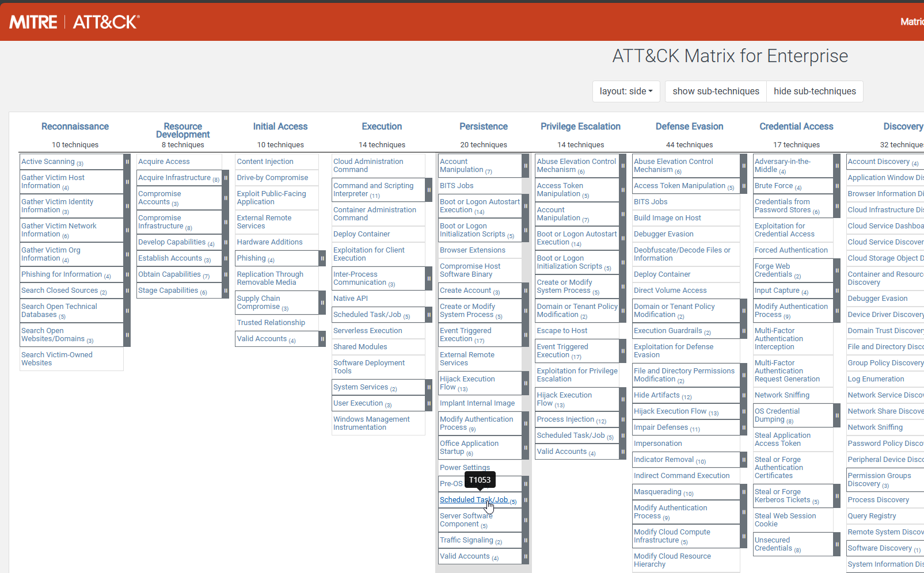Image resolution: width=924 pixels, height=573 pixels.
Task: Expand Traffic Signaling sub-techniques handle
Action: pyautogui.click(x=526, y=540)
